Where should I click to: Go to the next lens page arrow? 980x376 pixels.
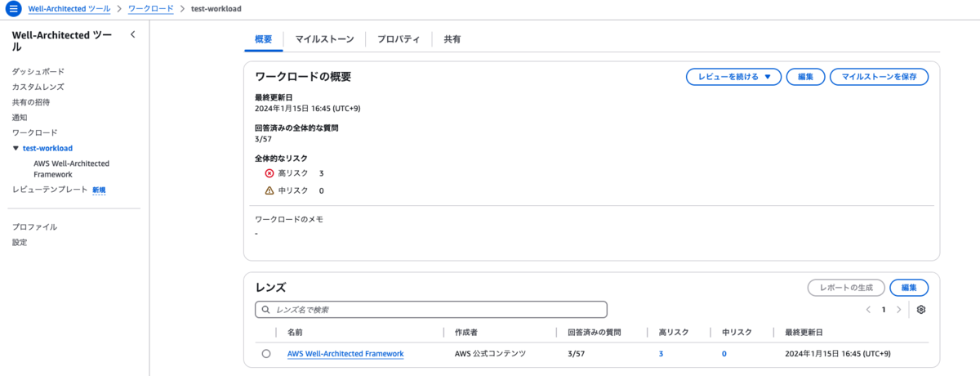coord(898,310)
